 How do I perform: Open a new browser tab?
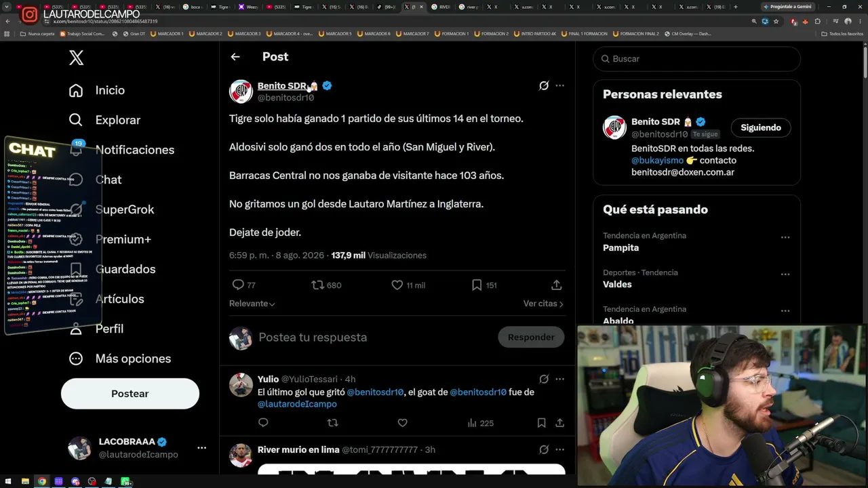[736, 7]
